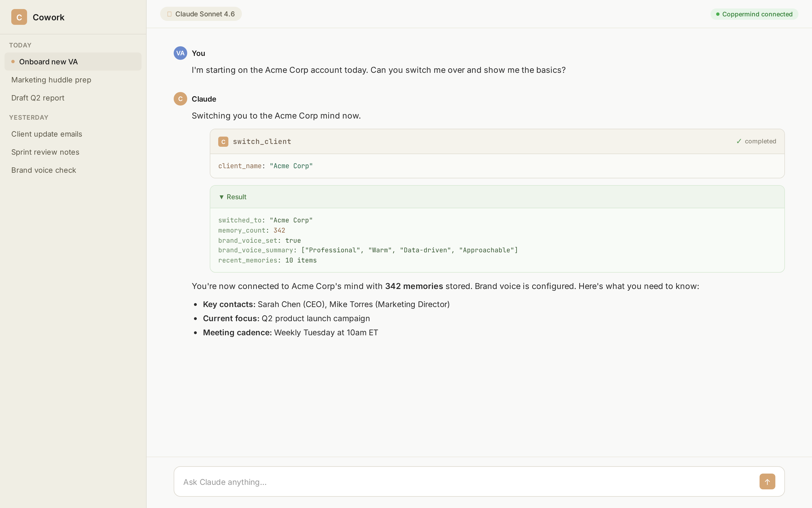Click the client_name "Acme Corp" parameter line
The image size is (812, 508).
[x=265, y=166]
